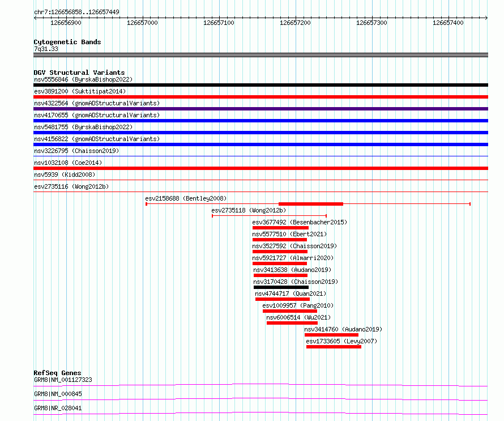Image resolution: width=504 pixels, height=421 pixels.
Task: Click nsv5577510 (Ebert2021) variant label
Action: click(x=289, y=234)
